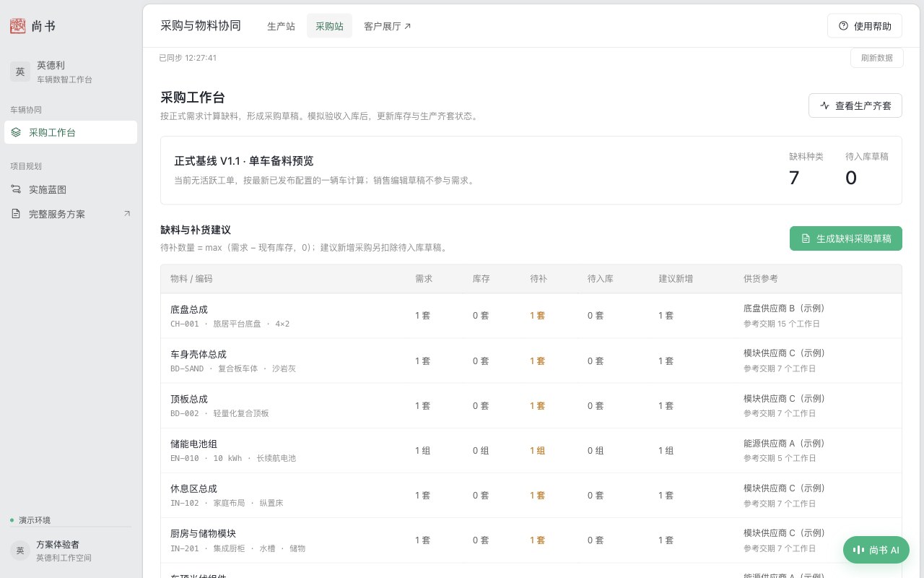924x578 pixels.
Task: Switch to the 生产站 tab
Action: click(281, 26)
